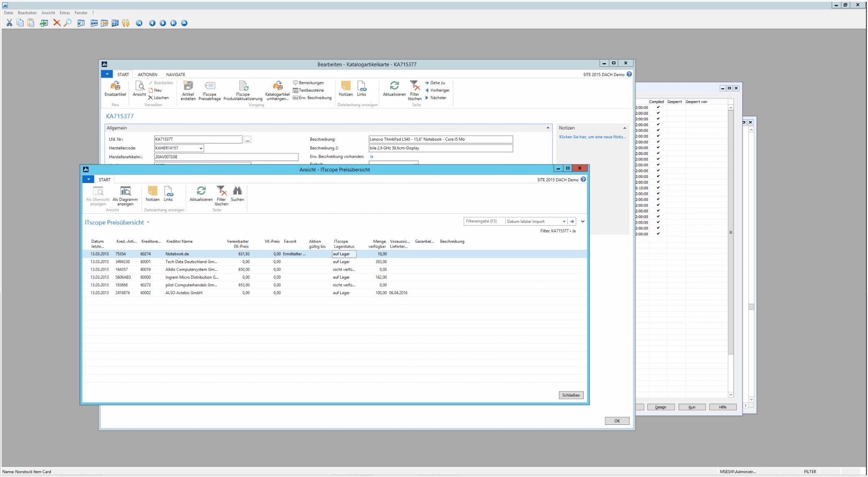Open the Bearbeiten menu
This screenshot has width=868, height=477.
point(27,13)
